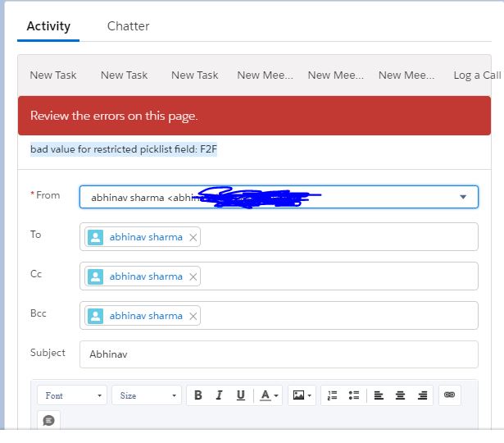The width and height of the screenshot is (504, 443).
Task: Switch to the Chatter tab
Action: click(x=128, y=26)
